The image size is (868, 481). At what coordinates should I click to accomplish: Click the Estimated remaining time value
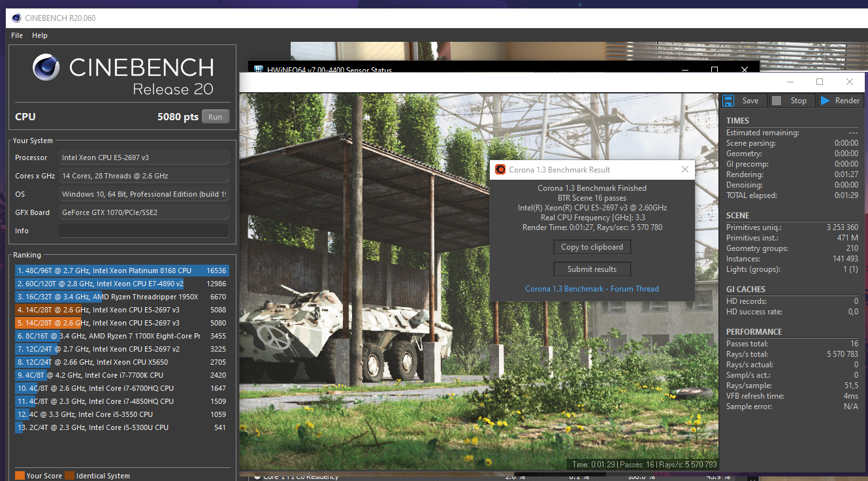(853, 133)
